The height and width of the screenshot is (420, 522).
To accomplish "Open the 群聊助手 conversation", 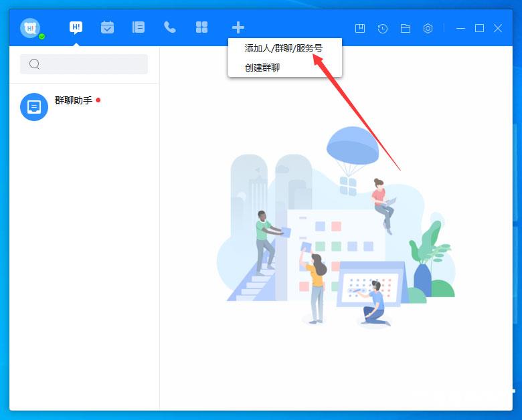I will coord(84,107).
